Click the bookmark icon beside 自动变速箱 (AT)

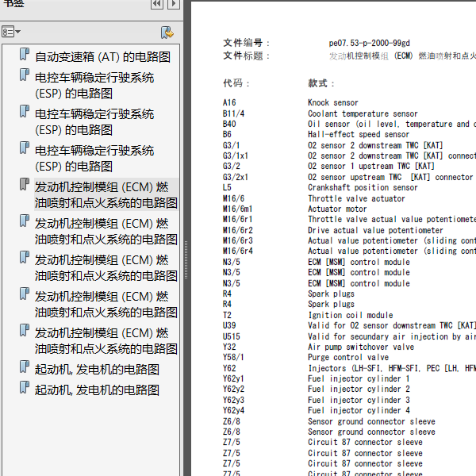[x=25, y=56]
